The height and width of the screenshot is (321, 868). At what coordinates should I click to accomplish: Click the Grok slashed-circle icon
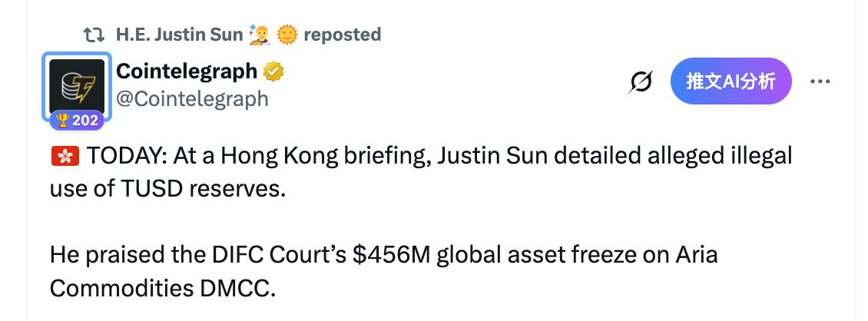pyautogui.click(x=641, y=82)
